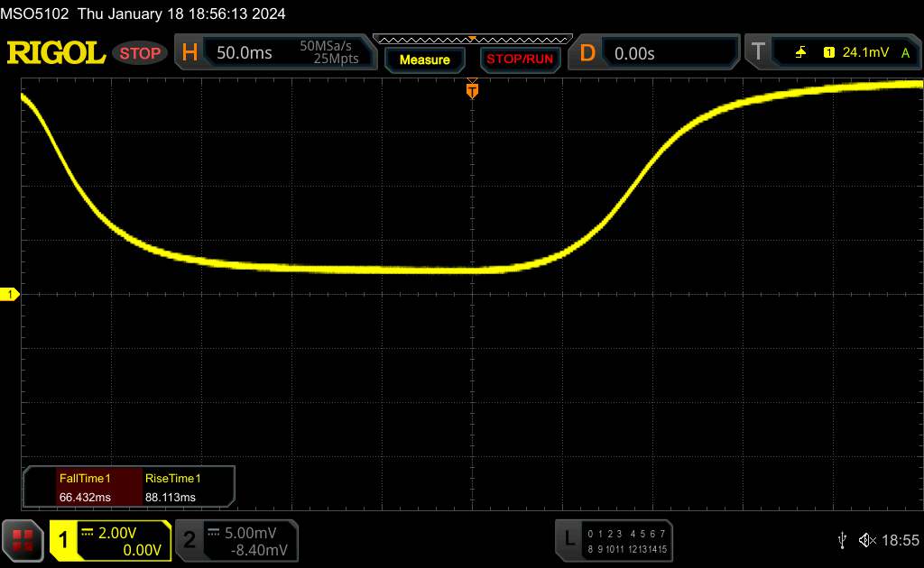Click the RIGOL logo
Image resolution: width=924 pixels, height=568 pixels.
click(56, 53)
